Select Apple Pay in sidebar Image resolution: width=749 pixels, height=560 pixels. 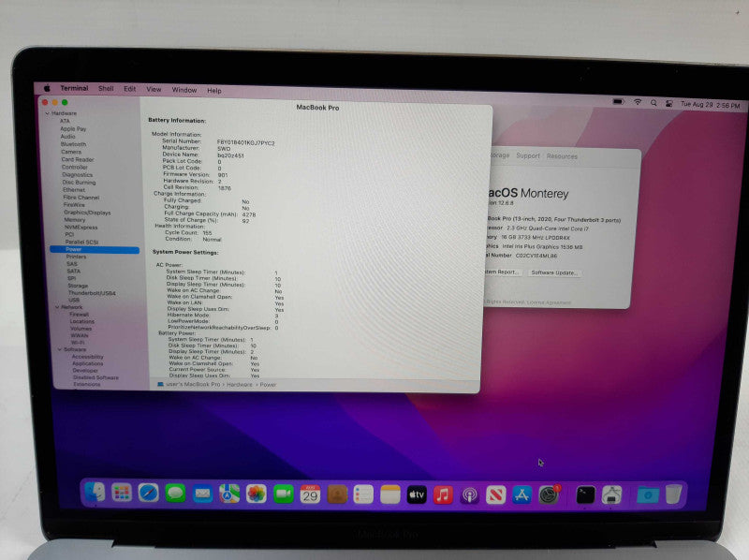(73, 129)
